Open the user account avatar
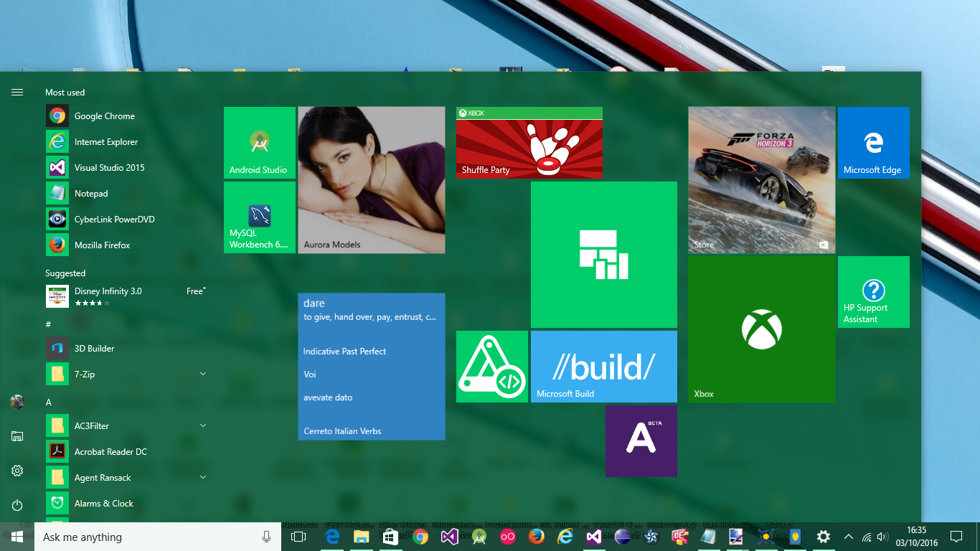This screenshot has width=980, height=551. pos(17,402)
